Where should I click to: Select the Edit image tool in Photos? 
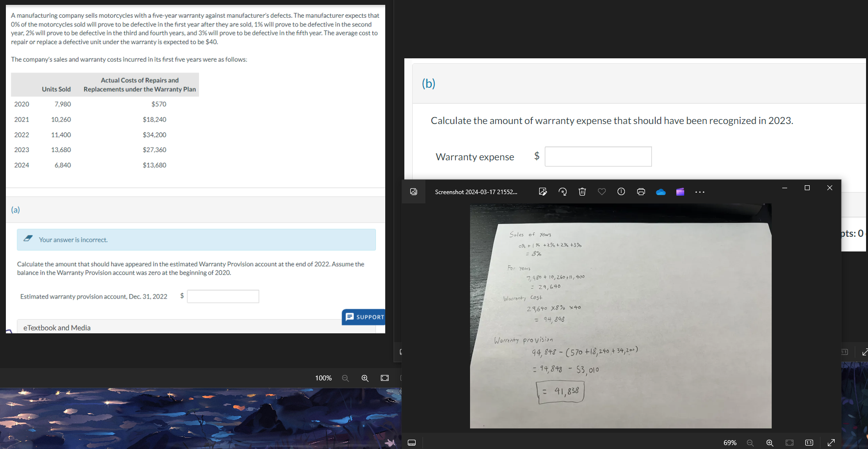pos(543,192)
